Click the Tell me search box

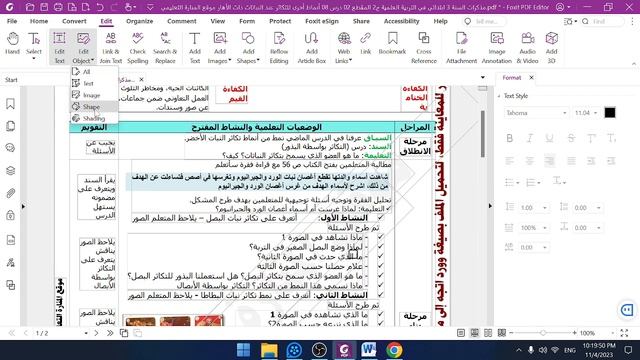click(x=485, y=21)
